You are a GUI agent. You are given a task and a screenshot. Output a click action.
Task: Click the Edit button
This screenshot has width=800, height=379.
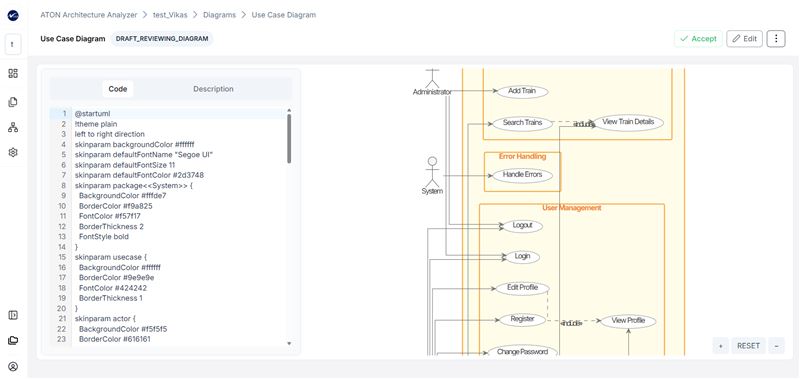744,39
